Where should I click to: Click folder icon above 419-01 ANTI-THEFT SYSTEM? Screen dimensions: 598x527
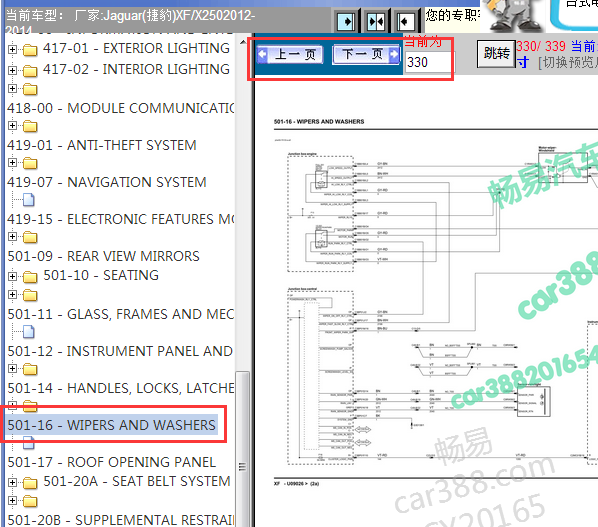click(x=30, y=126)
